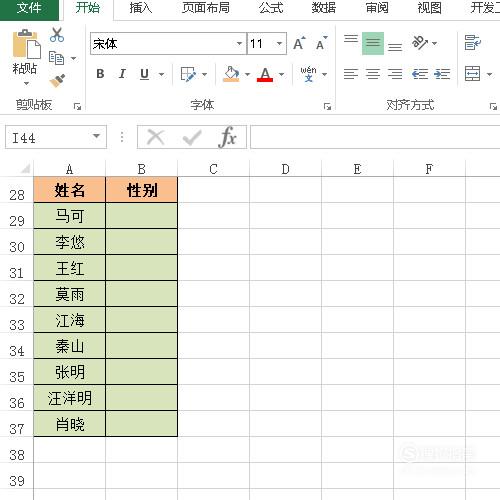The height and width of the screenshot is (500, 500).
Task: Click the formula bar input
Action: pyautogui.click(x=375, y=137)
